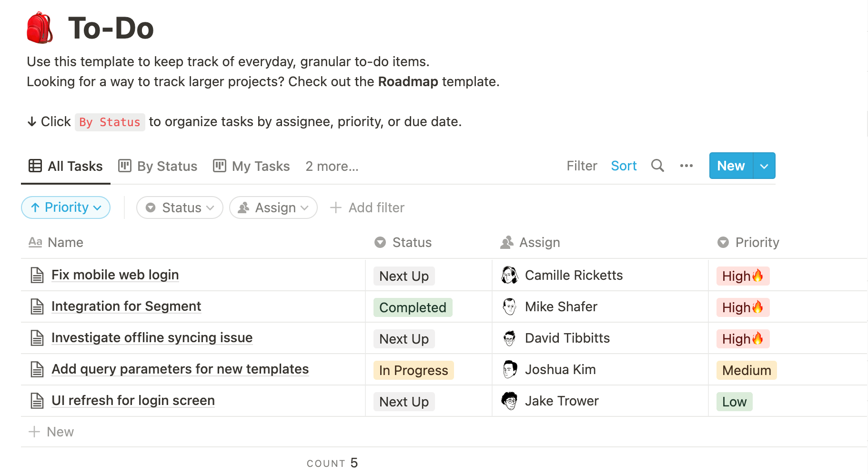The height and width of the screenshot is (474, 868).
Task: Switch to the My Tasks tab
Action: point(252,166)
